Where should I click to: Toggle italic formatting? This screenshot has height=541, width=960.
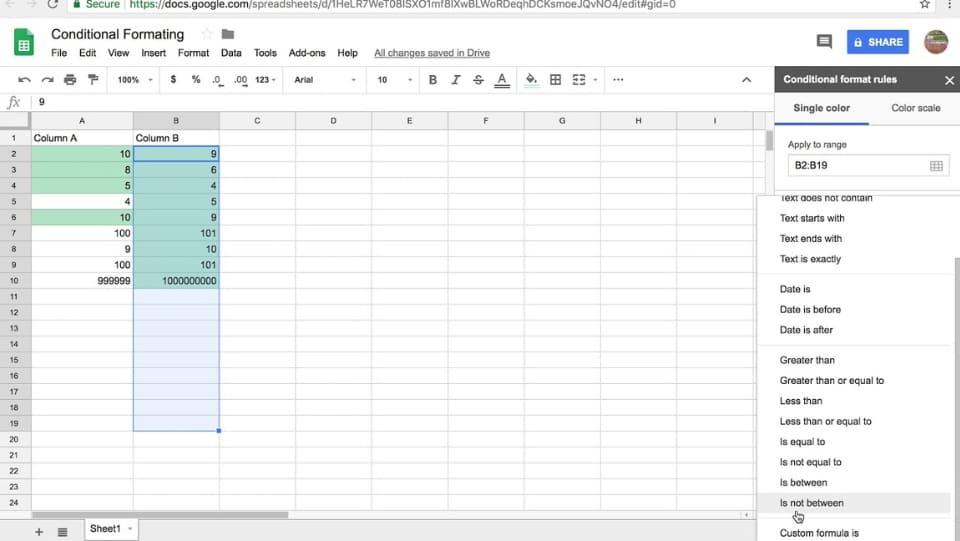point(456,80)
